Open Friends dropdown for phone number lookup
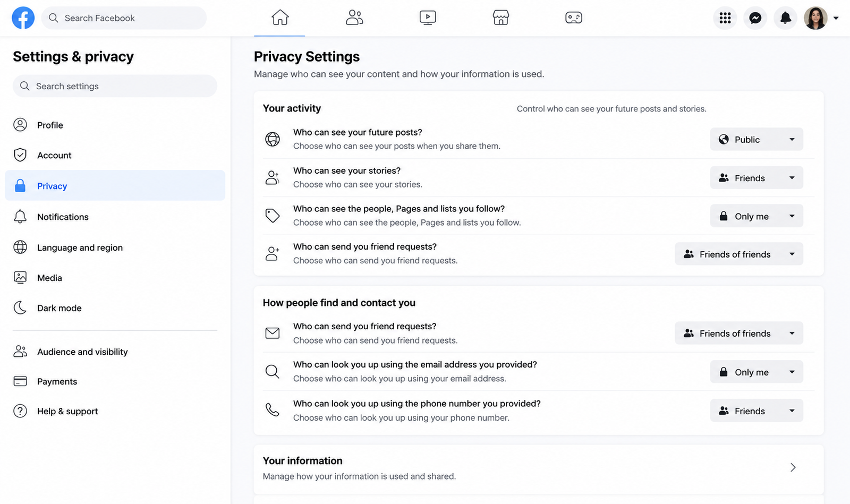This screenshot has width=850, height=504. pos(756,411)
